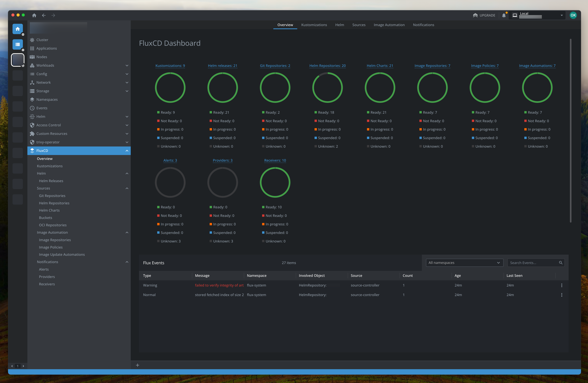This screenshot has height=383, width=588.
Task: Collapse the FluxCD sidebar section
Action: 127,151
